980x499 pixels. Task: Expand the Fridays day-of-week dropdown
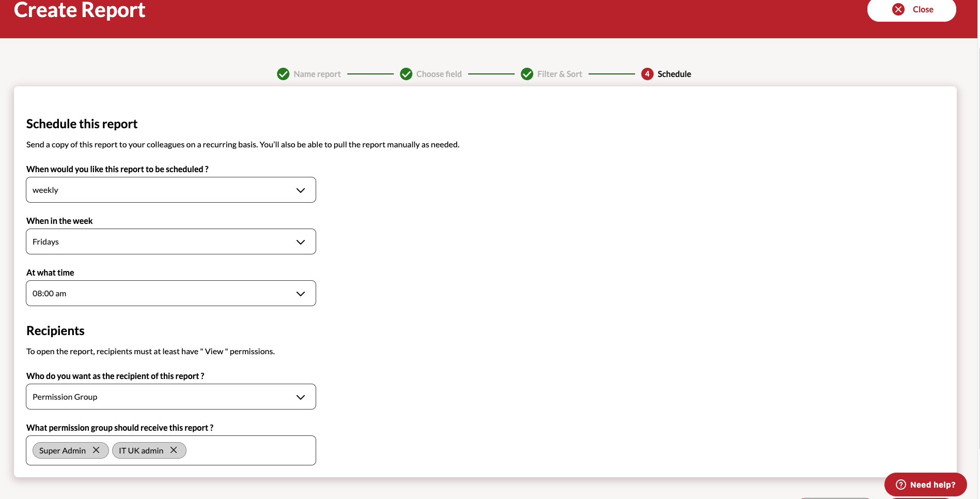(x=171, y=241)
